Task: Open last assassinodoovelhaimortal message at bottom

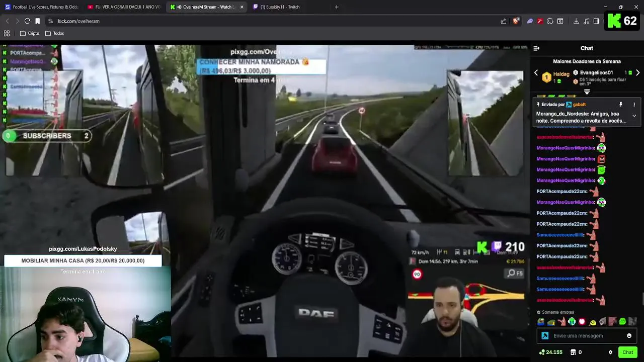Action: click(570, 300)
